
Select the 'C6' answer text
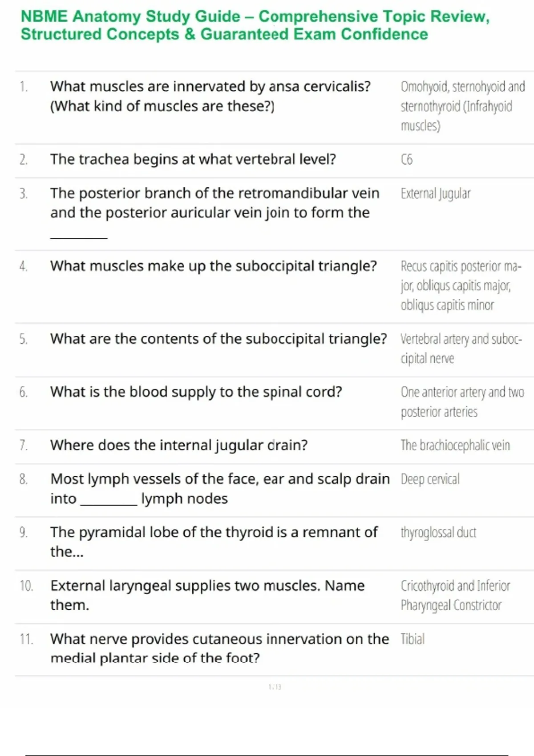[x=406, y=159]
